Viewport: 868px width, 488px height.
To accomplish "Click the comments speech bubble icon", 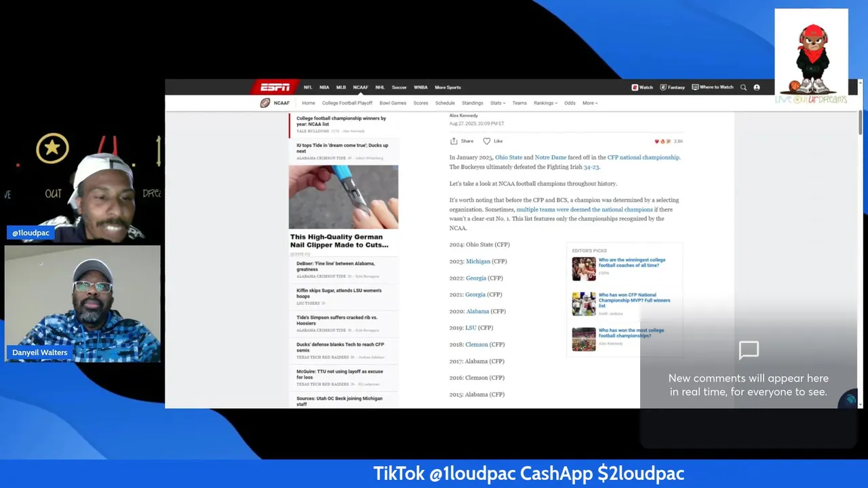I will tap(749, 350).
